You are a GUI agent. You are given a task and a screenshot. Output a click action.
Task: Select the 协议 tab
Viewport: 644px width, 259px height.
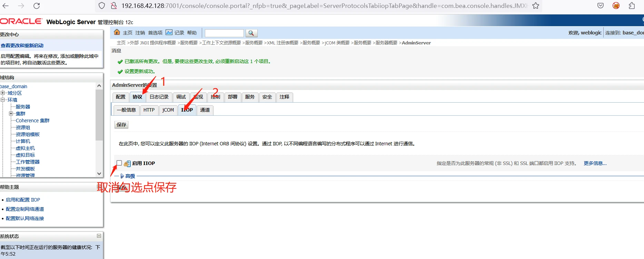137,97
